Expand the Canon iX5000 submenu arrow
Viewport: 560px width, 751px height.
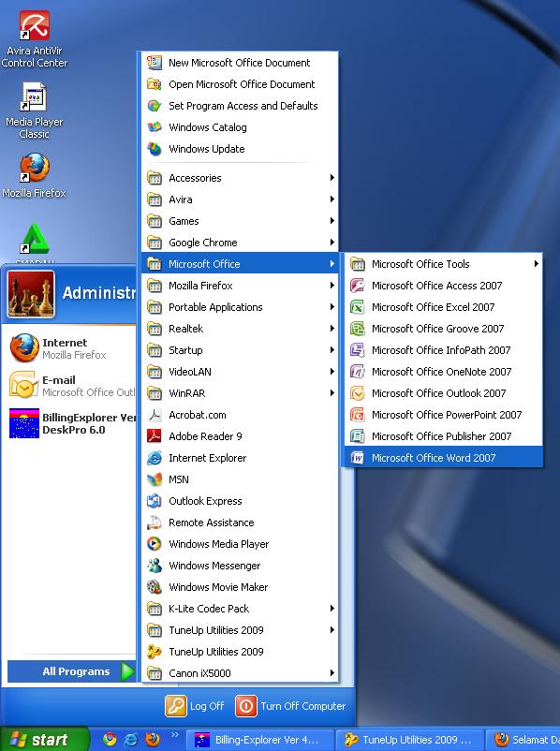[x=332, y=673]
